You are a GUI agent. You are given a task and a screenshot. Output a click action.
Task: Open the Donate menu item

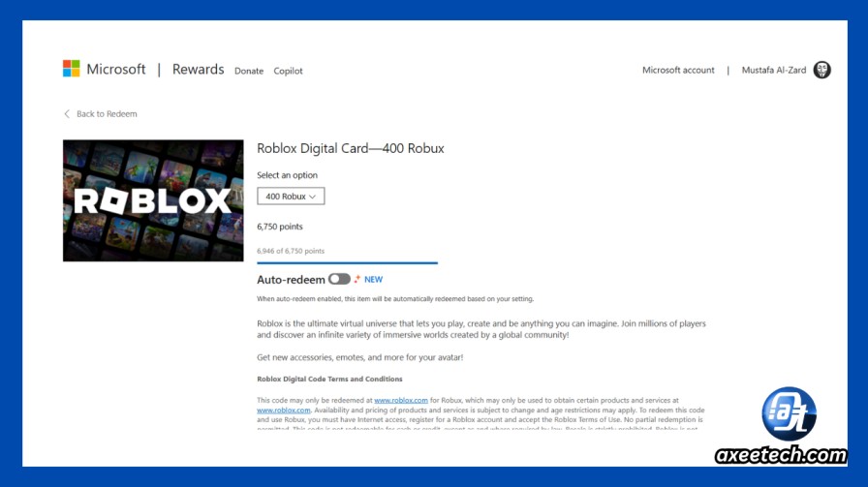249,71
